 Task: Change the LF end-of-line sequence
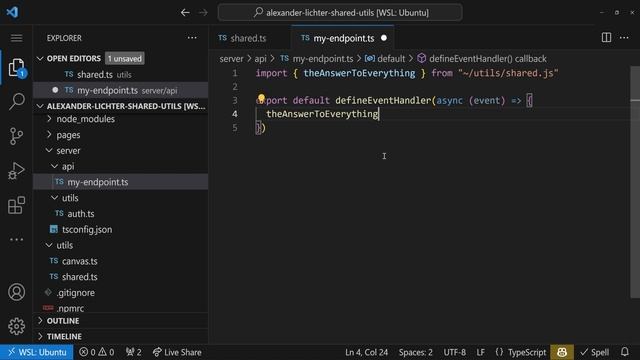coord(480,352)
